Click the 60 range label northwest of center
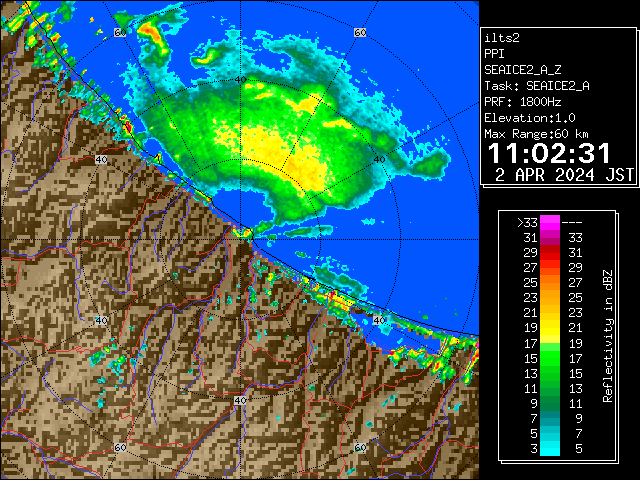The height and width of the screenshot is (480, 640). click(x=120, y=32)
